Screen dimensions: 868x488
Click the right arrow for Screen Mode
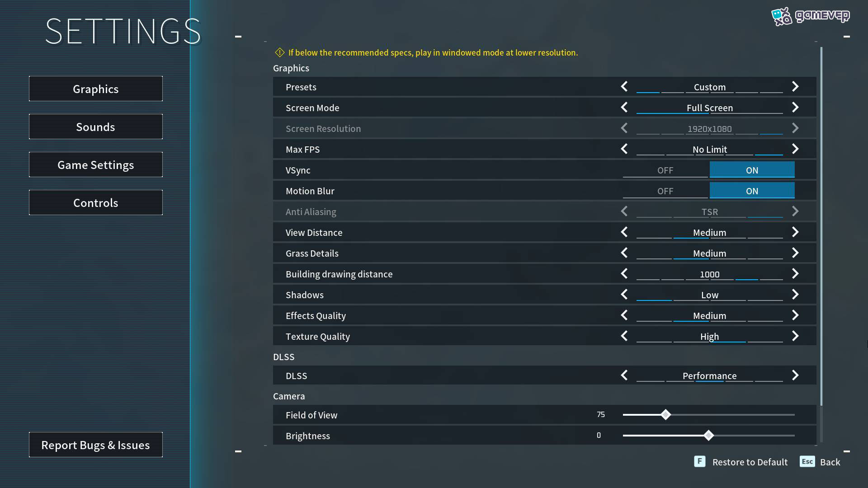795,107
